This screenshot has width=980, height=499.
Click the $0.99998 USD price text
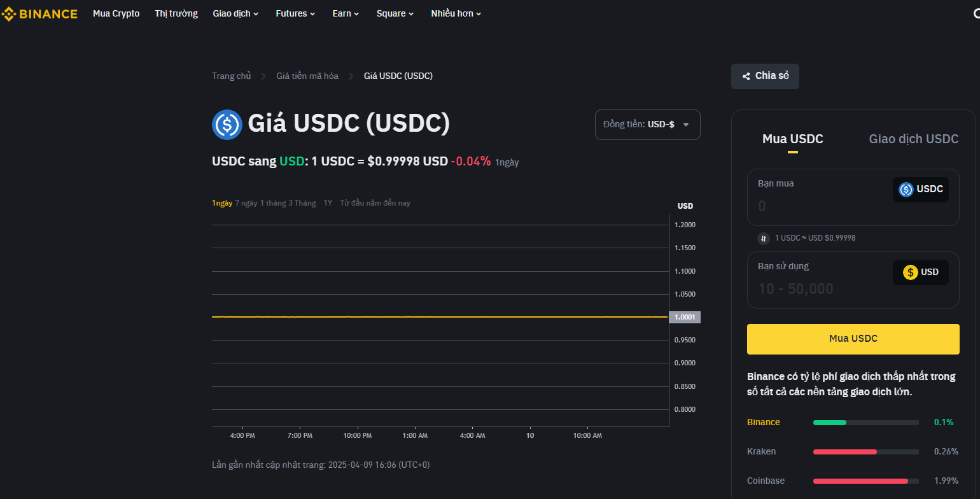pyautogui.click(x=408, y=161)
